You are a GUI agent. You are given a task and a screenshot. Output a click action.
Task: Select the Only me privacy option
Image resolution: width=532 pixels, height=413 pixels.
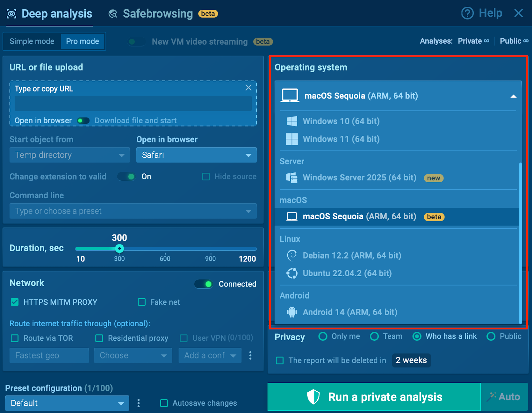[x=323, y=336]
